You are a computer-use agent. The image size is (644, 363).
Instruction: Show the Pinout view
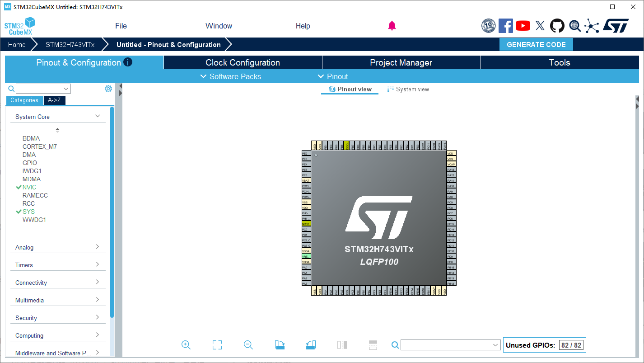pos(350,89)
